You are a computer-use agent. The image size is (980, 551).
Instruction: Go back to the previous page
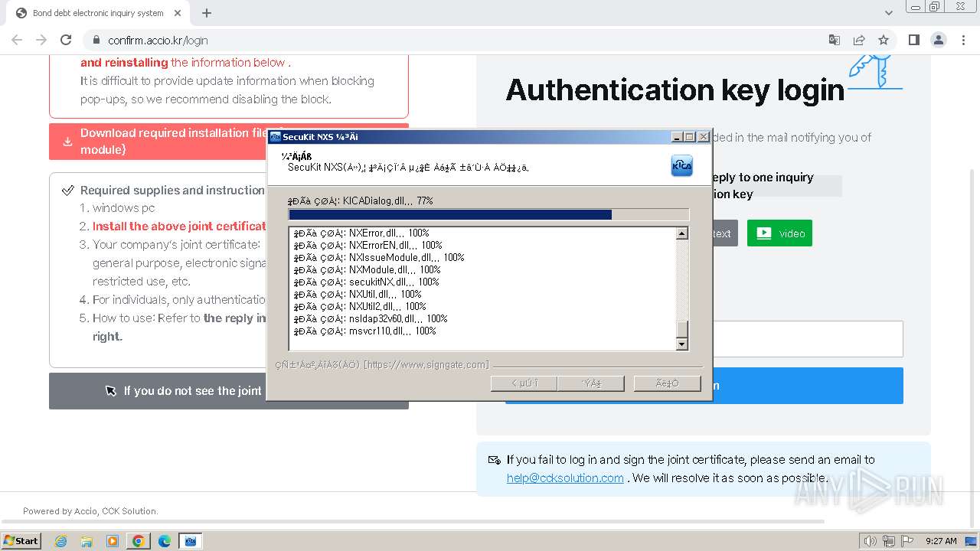tap(17, 40)
